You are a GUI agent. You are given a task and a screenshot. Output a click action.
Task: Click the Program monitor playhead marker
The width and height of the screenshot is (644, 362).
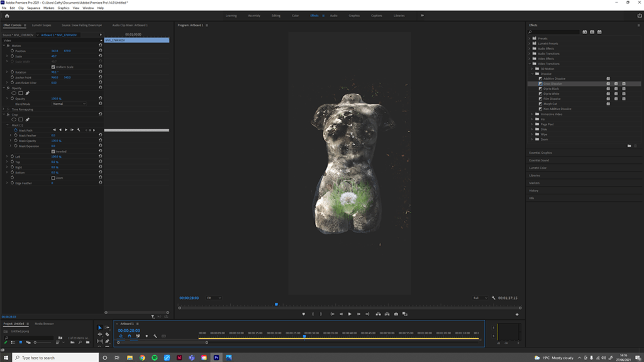pyautogui.click(x=276, y=305)
